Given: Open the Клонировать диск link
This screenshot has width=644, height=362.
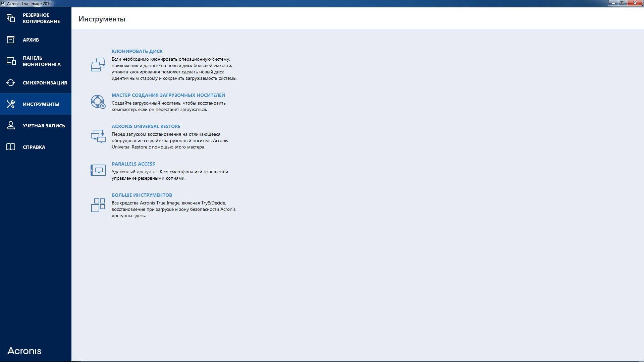Looking at the screenshot, I should click(x=137, y=51).
